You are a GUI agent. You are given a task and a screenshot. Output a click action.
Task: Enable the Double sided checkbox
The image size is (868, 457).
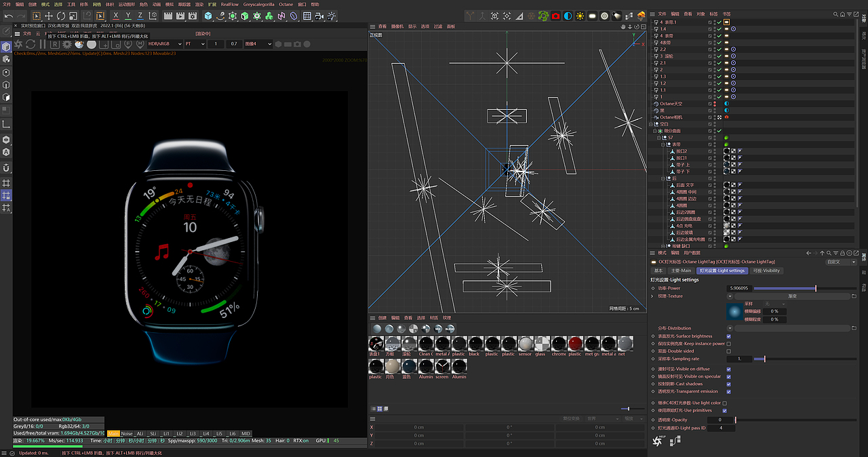click(729, 351)
